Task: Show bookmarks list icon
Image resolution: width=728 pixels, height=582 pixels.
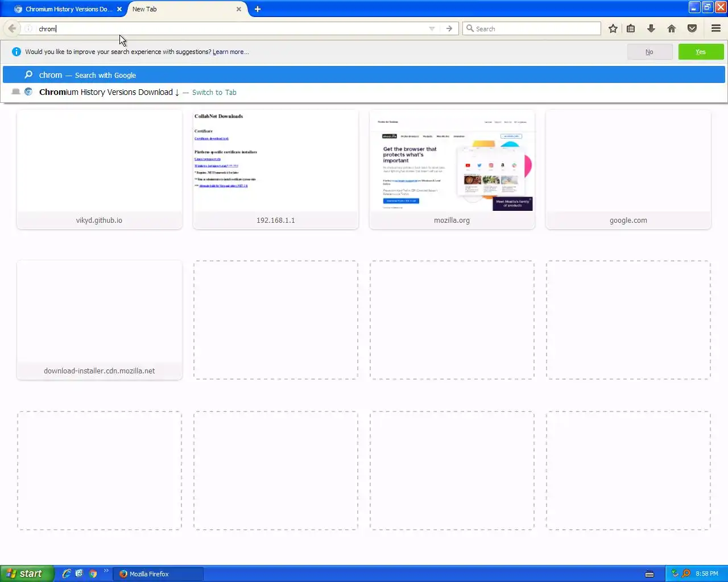Action: 631,28
